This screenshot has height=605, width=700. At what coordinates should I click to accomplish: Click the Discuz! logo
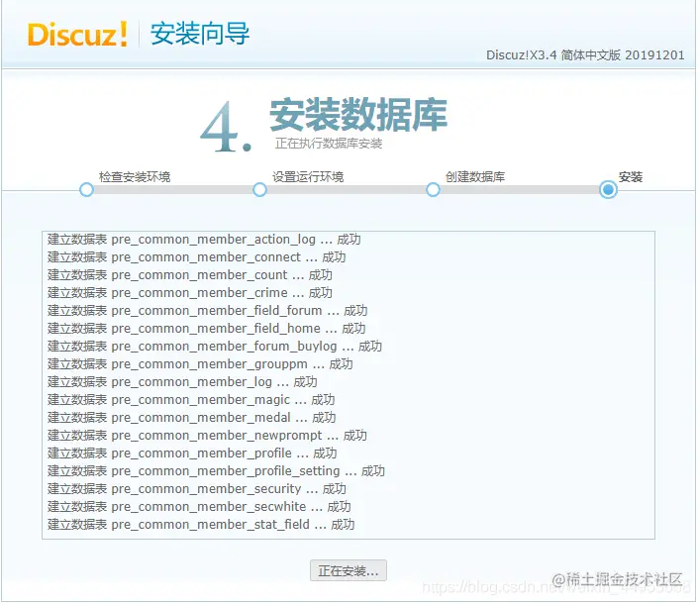pos(77,35)
